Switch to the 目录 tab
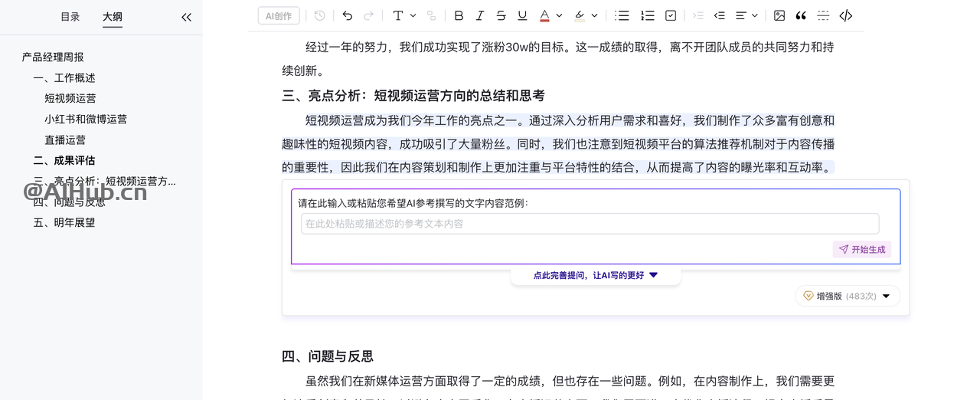Image resolution: width=980 pixels, height=400 pixels. pyautogui.click(x=70, y=17)
